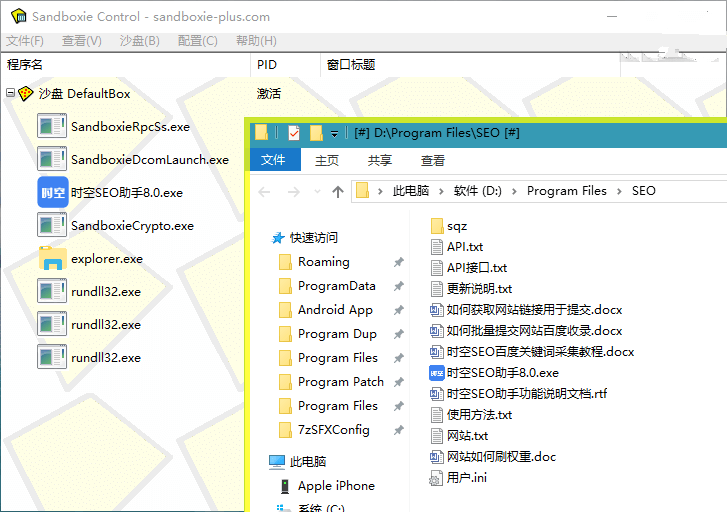Screen dimensions: 727x512
Task: Toggle the properties checkmark in quick access toolbar
Action: click(x=294, y=133)
